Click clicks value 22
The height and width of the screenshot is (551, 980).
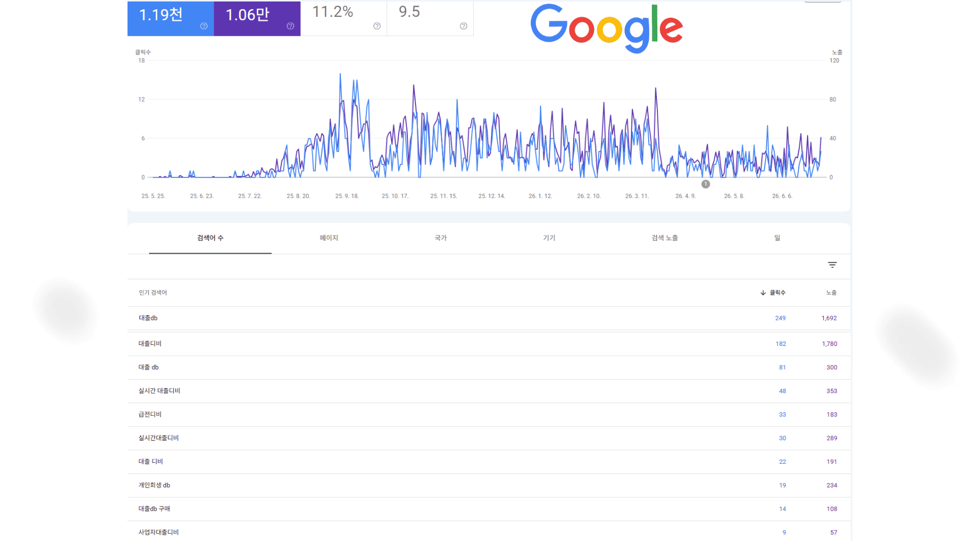(782, 462)
